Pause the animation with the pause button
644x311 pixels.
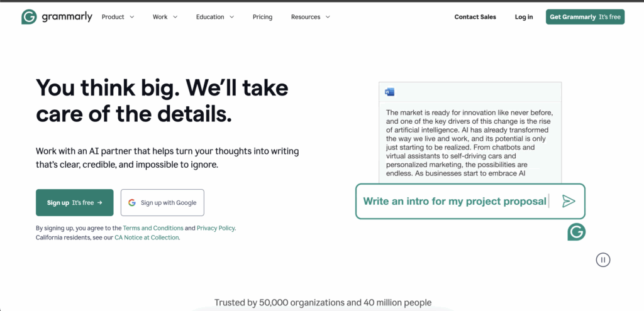(602, 259)
